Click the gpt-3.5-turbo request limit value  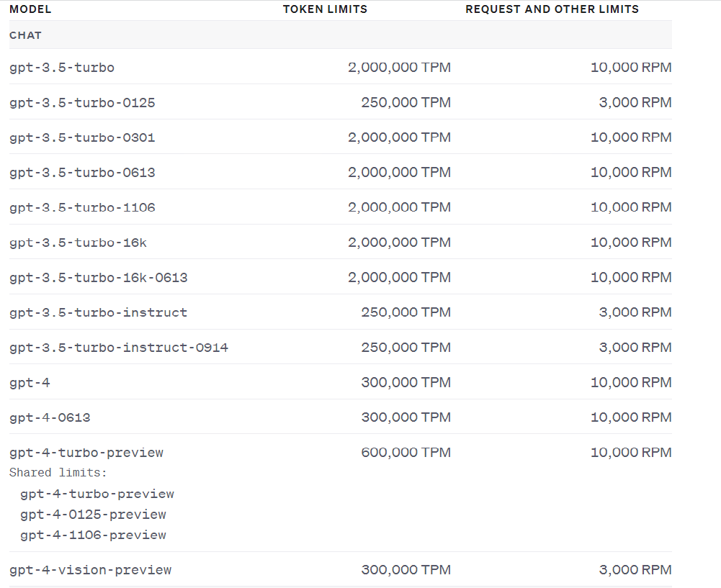(631, 67)
